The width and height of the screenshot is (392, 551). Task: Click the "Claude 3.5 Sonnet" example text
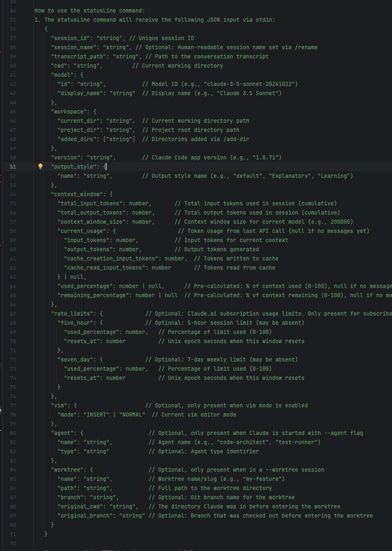[x=248, y=93]
